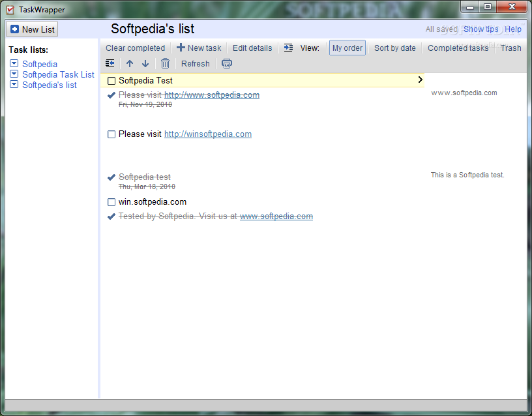
Task: Click the indent task icon beside View
Action: click(288, 48)
